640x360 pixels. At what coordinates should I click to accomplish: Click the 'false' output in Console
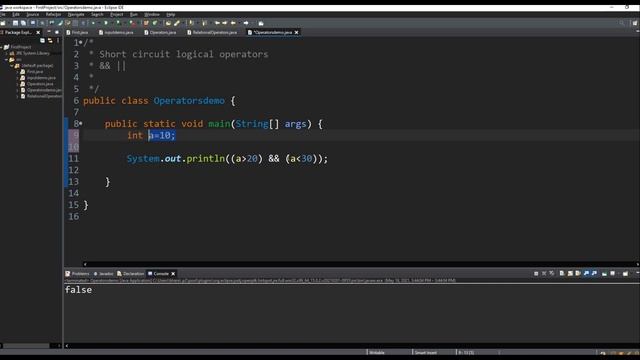[x=78, y=290]
